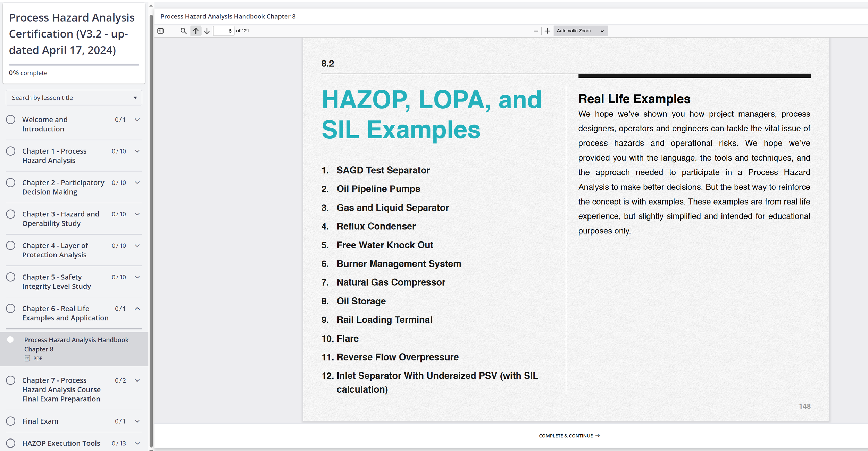The height and width of the screenshot is (451, 868).
Task: Toggle the Welcome and Introduction completion circle
Action: point(11,120)
